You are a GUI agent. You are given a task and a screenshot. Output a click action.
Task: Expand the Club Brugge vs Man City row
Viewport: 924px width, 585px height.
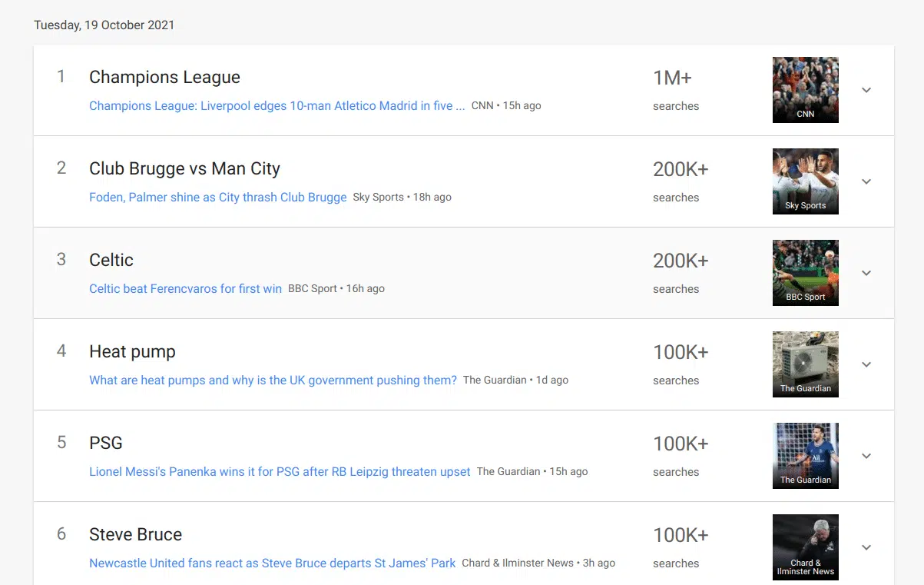[866, 181]
